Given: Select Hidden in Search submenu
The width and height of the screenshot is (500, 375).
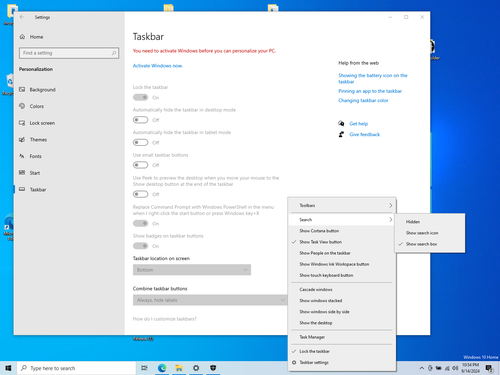Looking at the screenshot, I should pyautogui.click(x=430, y=222).
